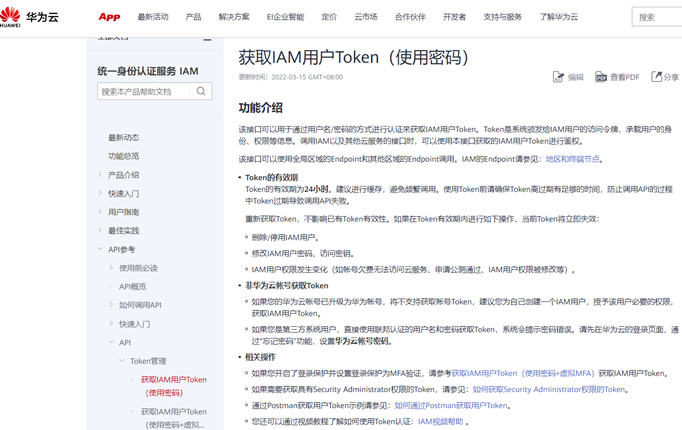This screenshot has width=682, height=430.
Task: Open the 解决方案 menu
Action: [234, 17]
